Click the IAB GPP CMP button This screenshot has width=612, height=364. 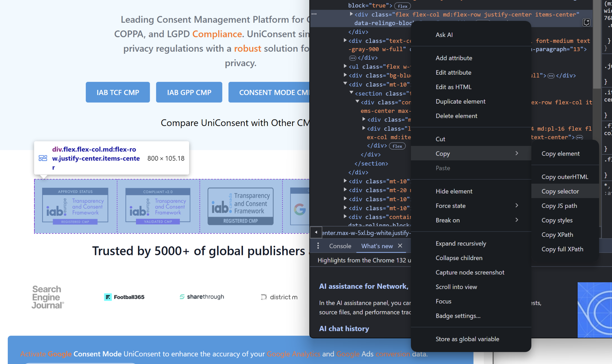(x=189, y=92)
